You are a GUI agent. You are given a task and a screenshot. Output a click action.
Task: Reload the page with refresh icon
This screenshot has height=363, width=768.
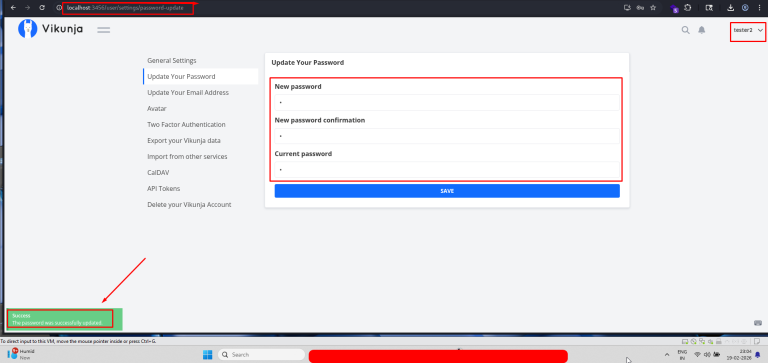click(x=42, y=7)
